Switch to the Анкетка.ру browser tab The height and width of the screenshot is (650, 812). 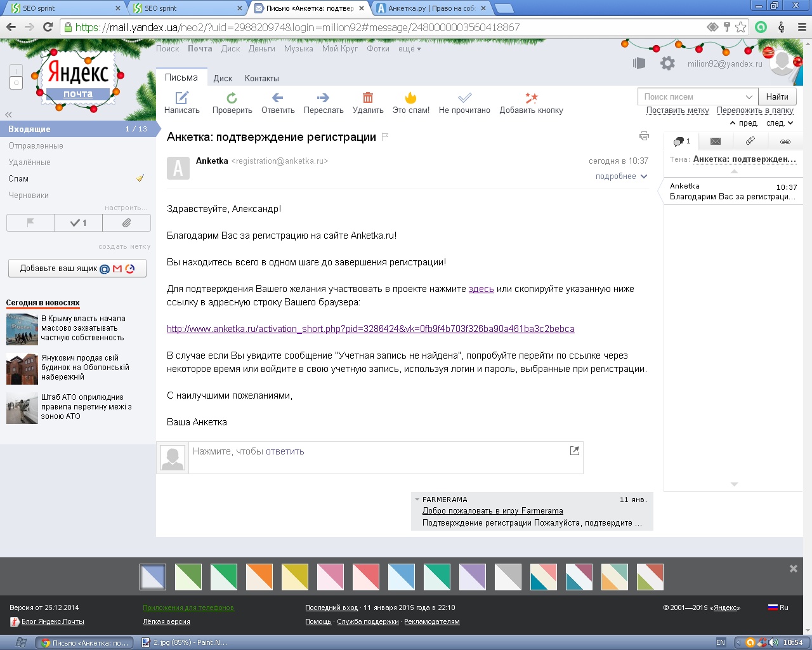pos(431,8)
